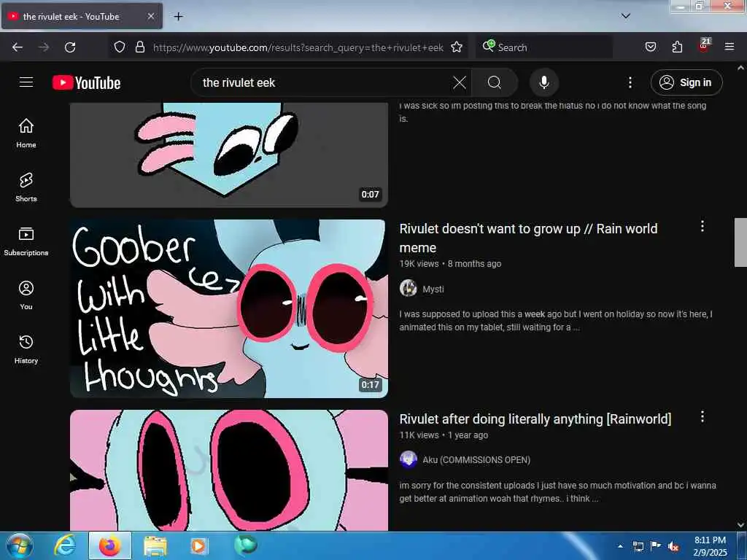The width and height of the screenshot is (747, 560).
Task: Open the Aku channel avatar
Action: pos(409,459)
